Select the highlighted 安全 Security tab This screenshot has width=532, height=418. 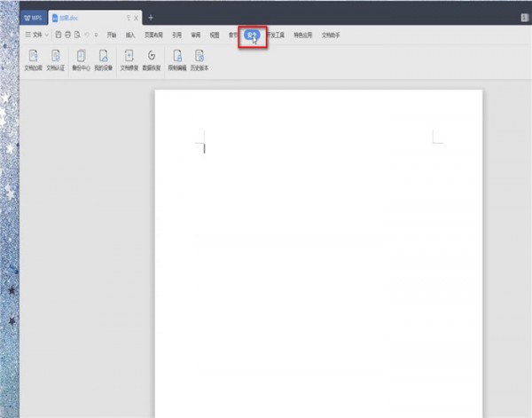click(x=252, y=35)
